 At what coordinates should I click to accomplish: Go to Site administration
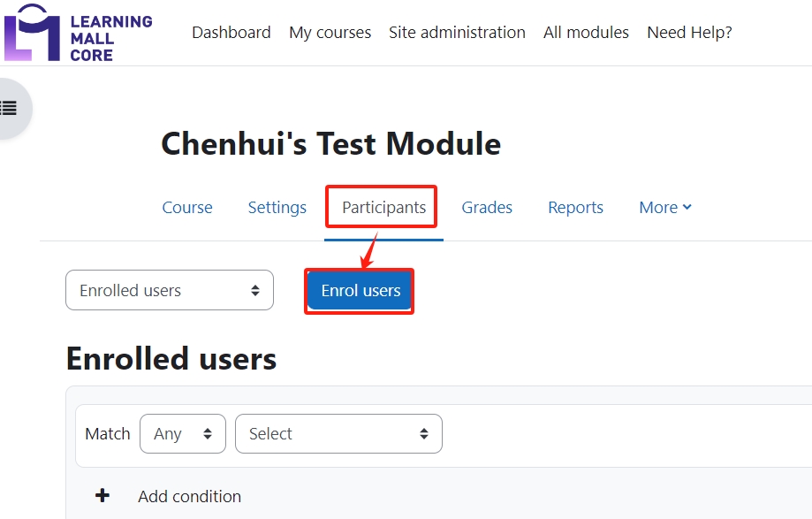[457, 32]
